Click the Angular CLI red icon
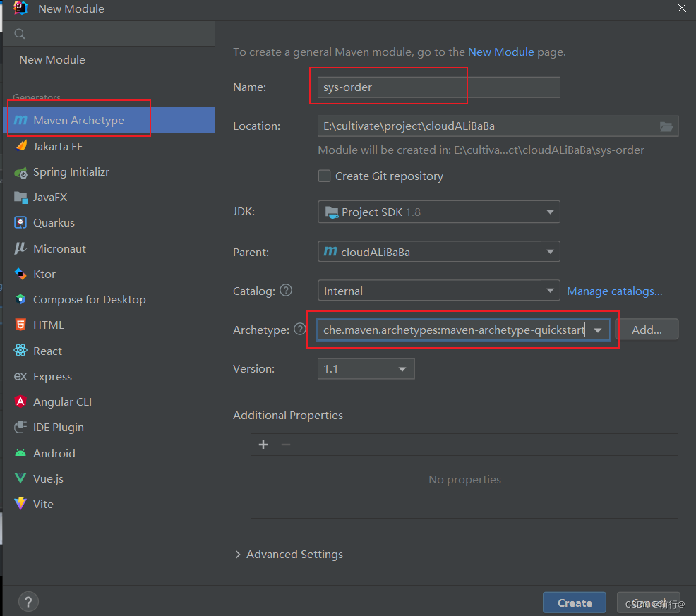The height and width of the screenshot is (616, 696). (x=20, y=401)
